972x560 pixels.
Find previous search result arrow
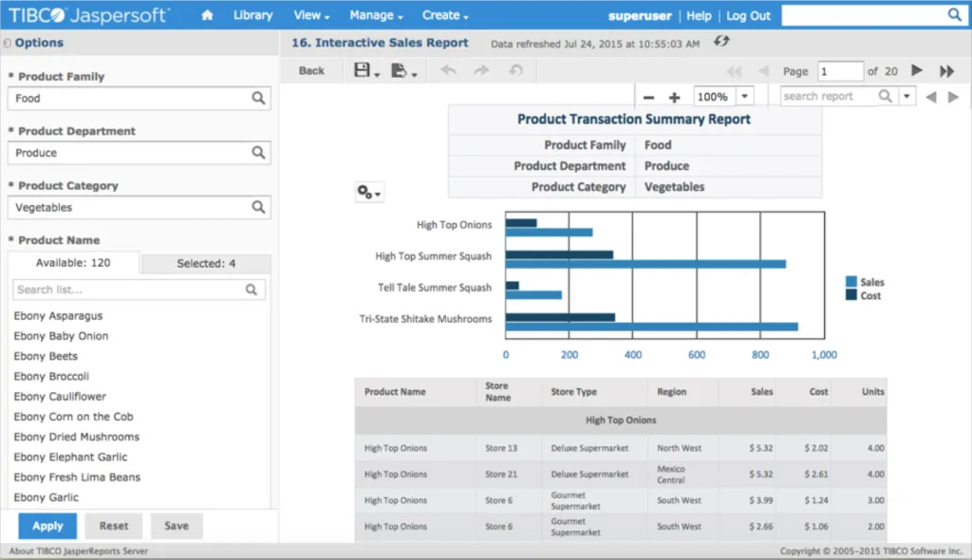pyautogui.click(x=930, y=97)
